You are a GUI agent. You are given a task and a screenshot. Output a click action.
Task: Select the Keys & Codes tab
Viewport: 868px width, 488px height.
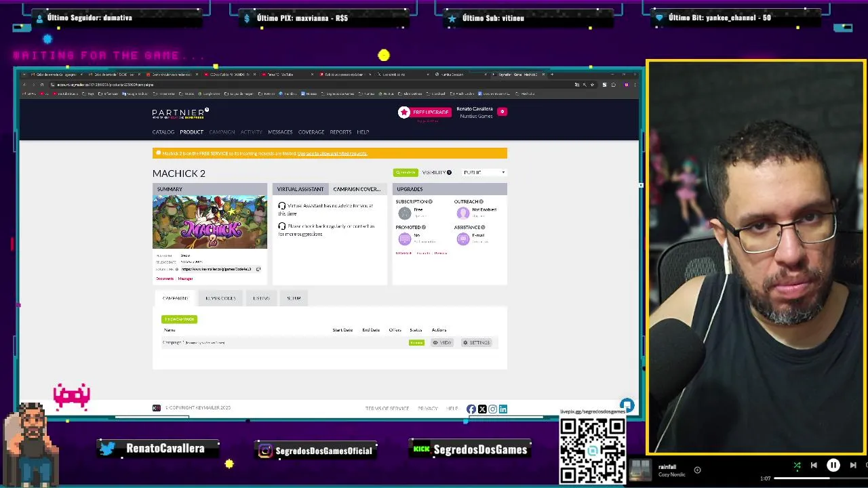tap(220, 298)
